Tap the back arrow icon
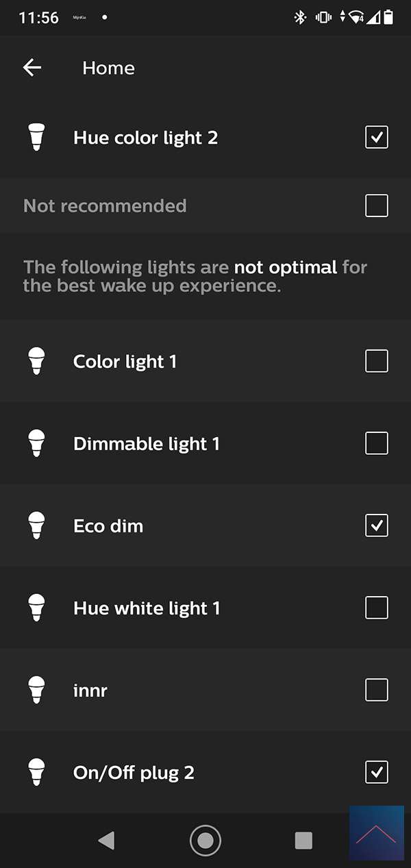Viewport: 411px width, 868px height. pos(32,67)
